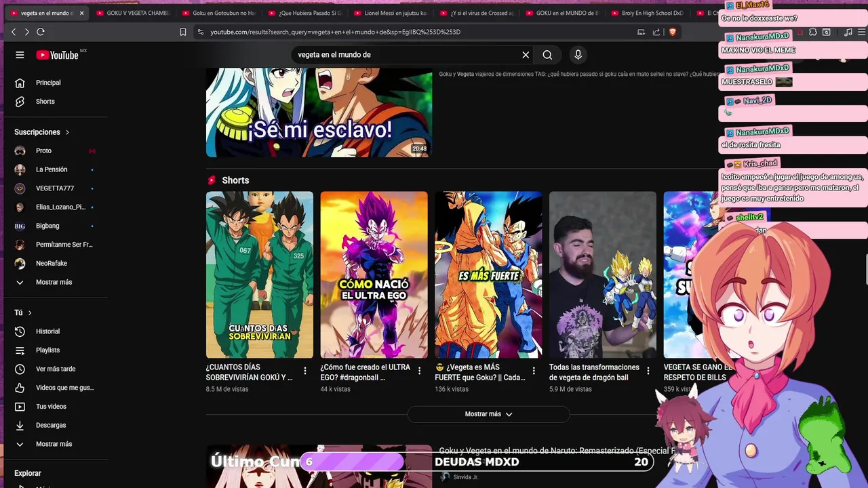Open options menu for CUANTOS DÍAS short
This screenshot has height=488, width=868.
click(305, 371)
